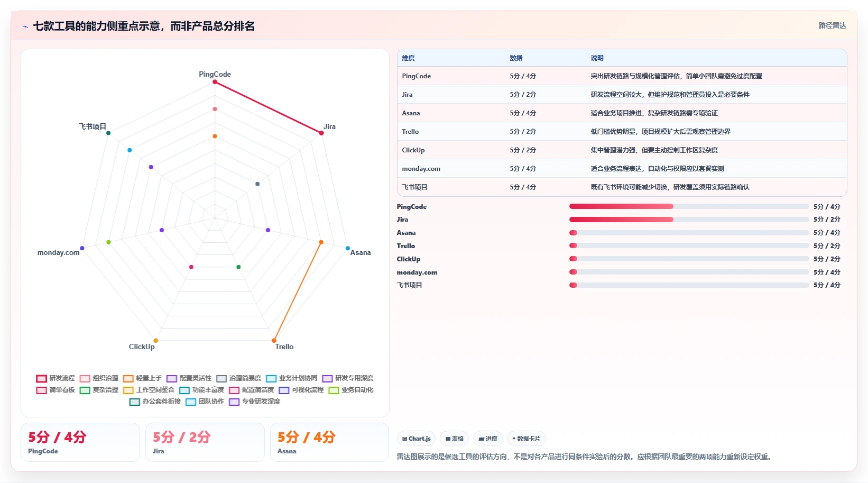868x483 pixels.
Task: Click the monday.com progress bar
Action: coord(689,272)
